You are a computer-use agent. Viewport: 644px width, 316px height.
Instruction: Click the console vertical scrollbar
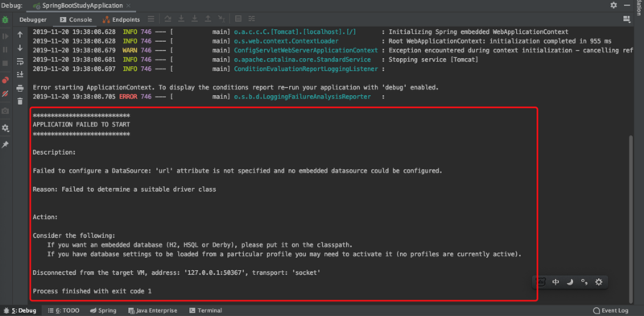coord(631,220)
